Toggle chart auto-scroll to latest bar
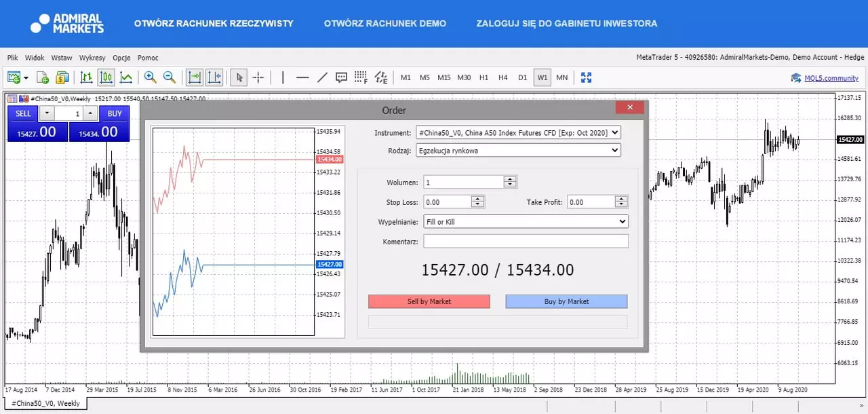 click(x=195, y=77)
